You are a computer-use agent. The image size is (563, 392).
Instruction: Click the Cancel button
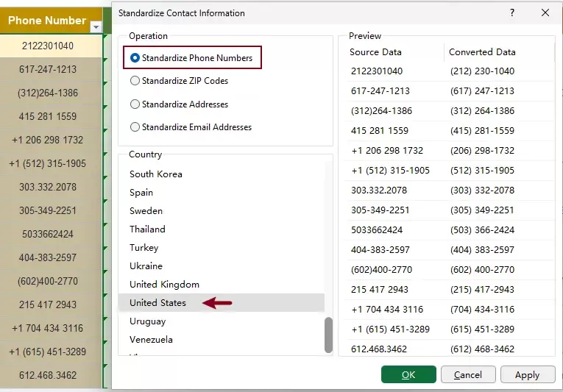click(468, 375)
